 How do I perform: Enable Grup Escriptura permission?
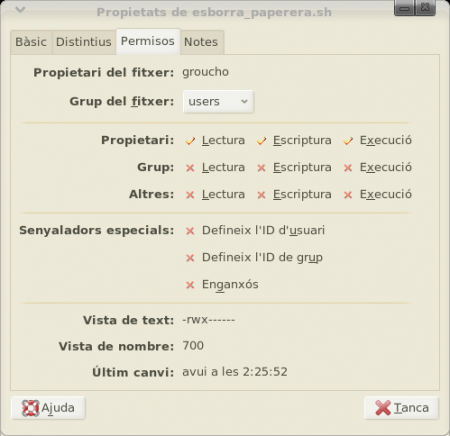pos(262,168)
